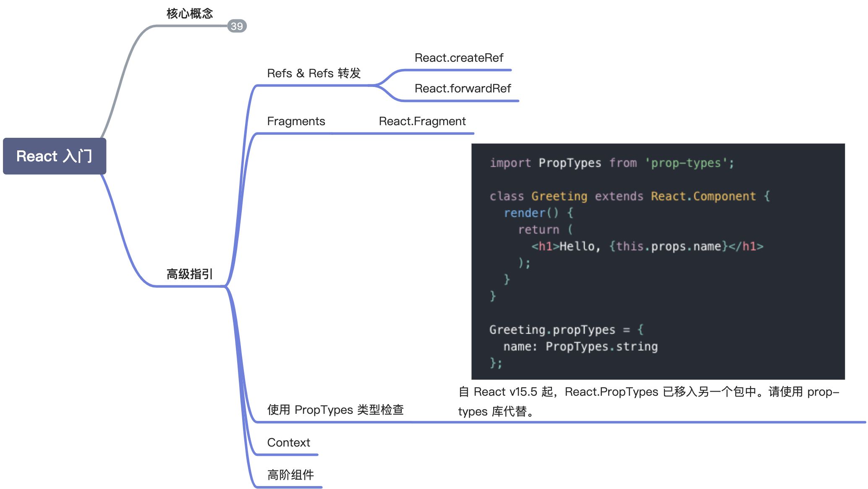This screenshot has height=489, width=868.
Task: Expand the collapsed 39 children badge
Action: click(237, 26)
